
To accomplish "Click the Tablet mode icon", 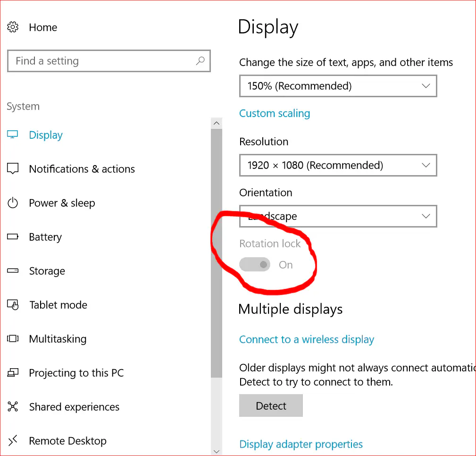I will 13,305.
